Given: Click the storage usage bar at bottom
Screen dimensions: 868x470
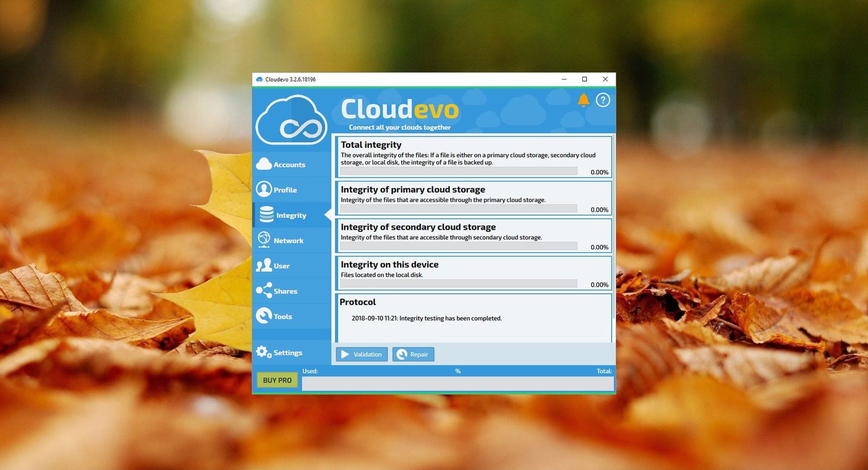Looking at the screenshot, I should (x=458, y=383).
